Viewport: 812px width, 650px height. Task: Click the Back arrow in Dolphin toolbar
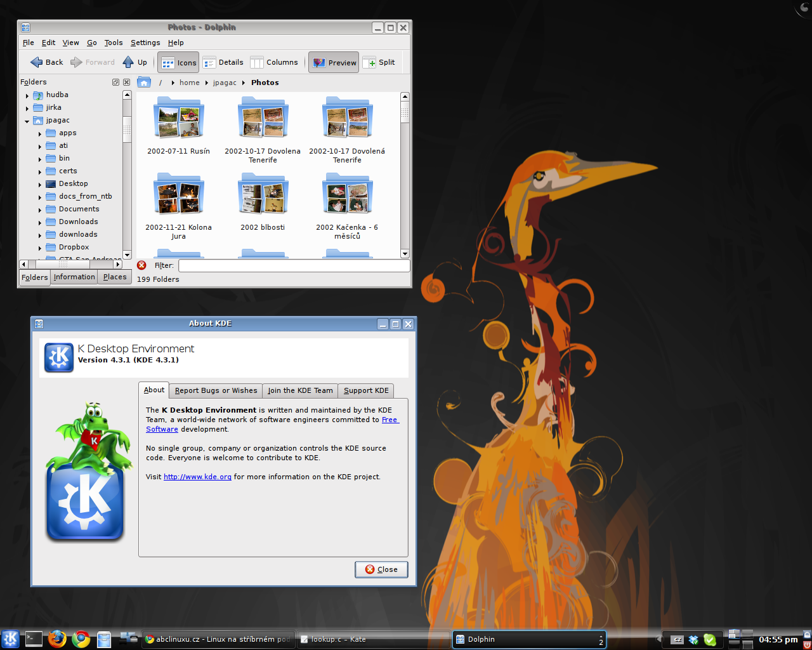click(x=46, y=62)
